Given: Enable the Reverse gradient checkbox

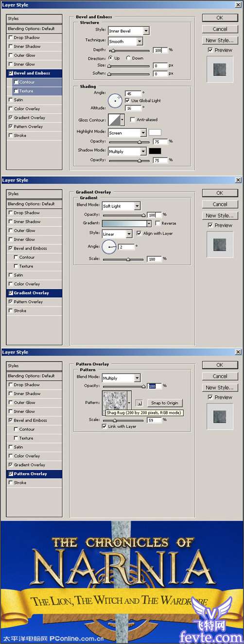Looking at the screenshot, I should [x=157, y=223].
